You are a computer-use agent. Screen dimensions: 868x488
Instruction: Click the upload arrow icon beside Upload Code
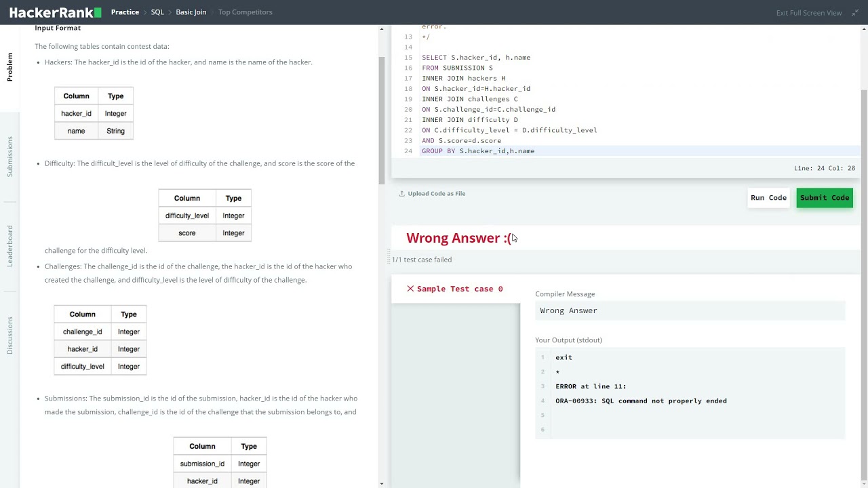[401, 194]
